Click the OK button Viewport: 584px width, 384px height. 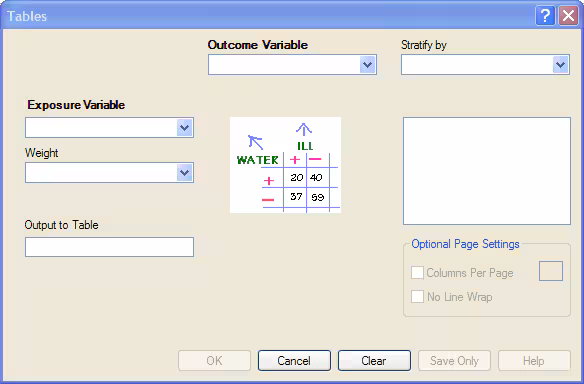click(215, 361)
